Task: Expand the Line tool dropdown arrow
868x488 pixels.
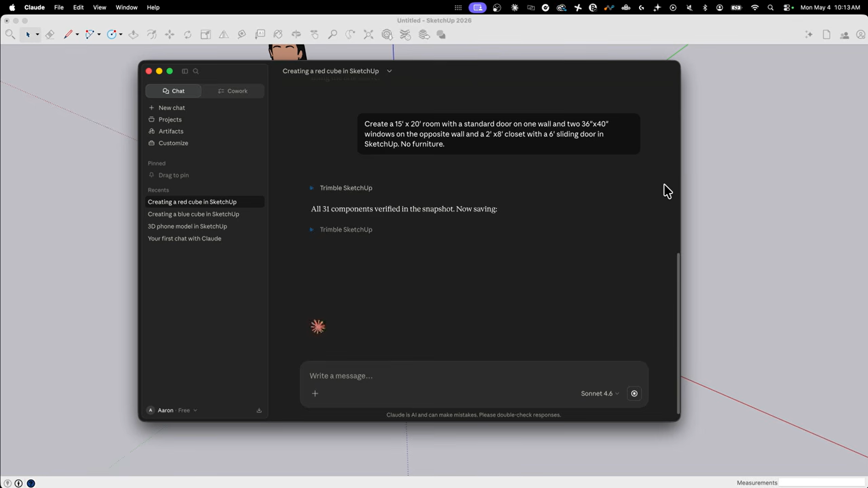Action: pos(77,34)
